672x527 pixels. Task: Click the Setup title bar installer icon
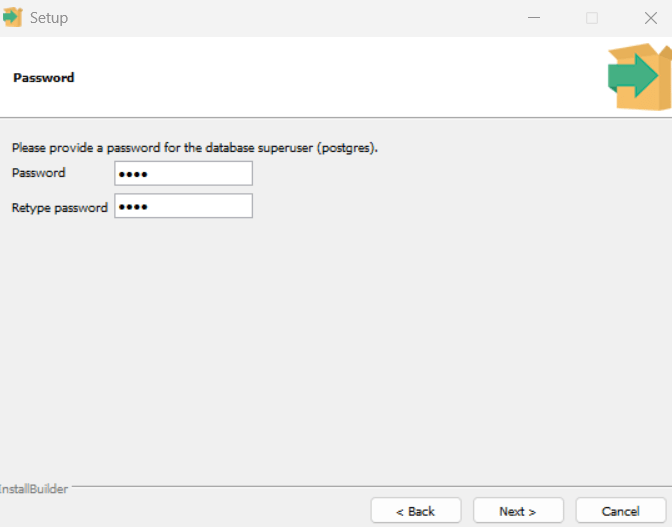click(x=12, y=17)
